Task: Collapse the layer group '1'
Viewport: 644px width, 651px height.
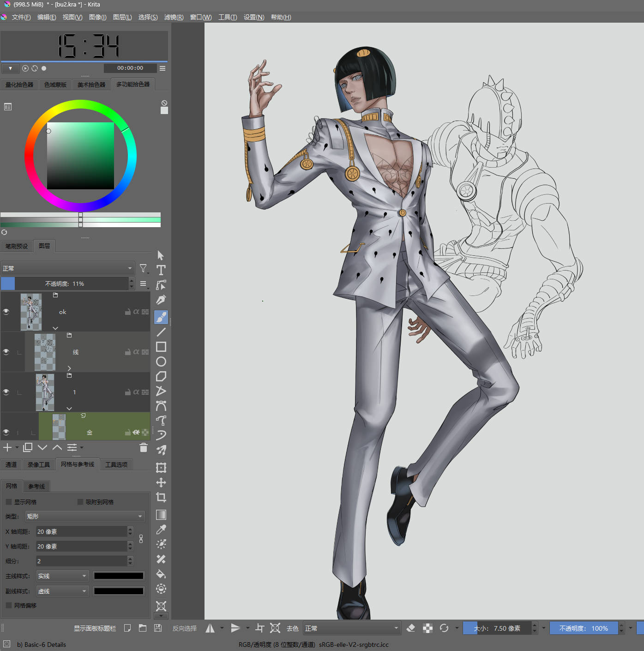Action: 69,408
